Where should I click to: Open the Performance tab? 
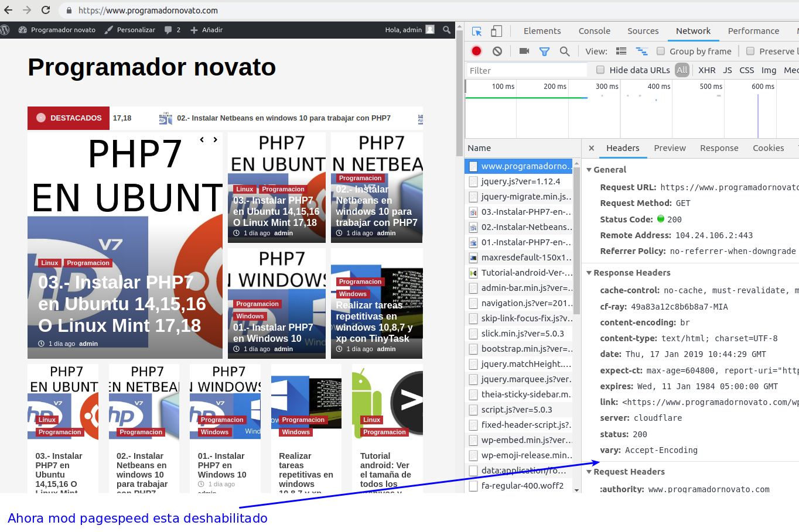(753, 31)
